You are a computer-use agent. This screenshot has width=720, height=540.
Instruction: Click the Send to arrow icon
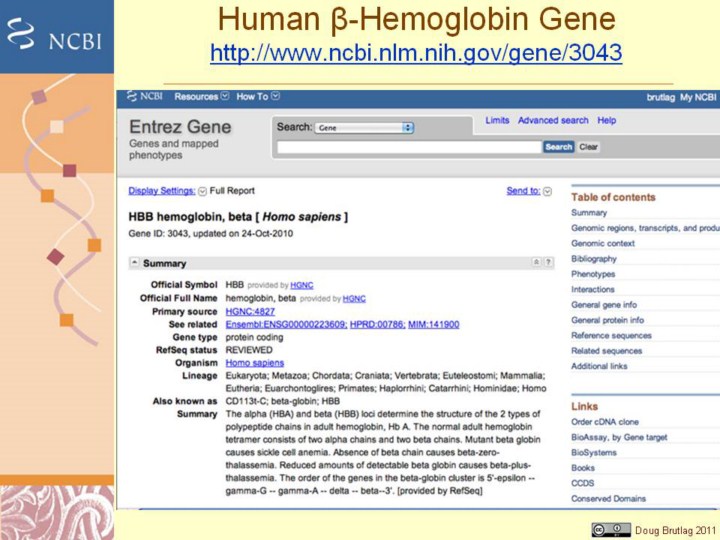(547, 191)
